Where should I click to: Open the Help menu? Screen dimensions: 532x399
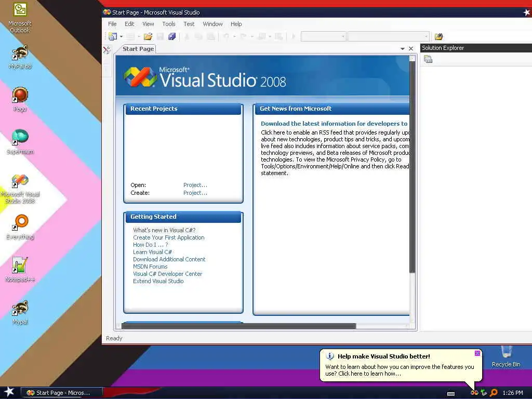tap(236, 24)
